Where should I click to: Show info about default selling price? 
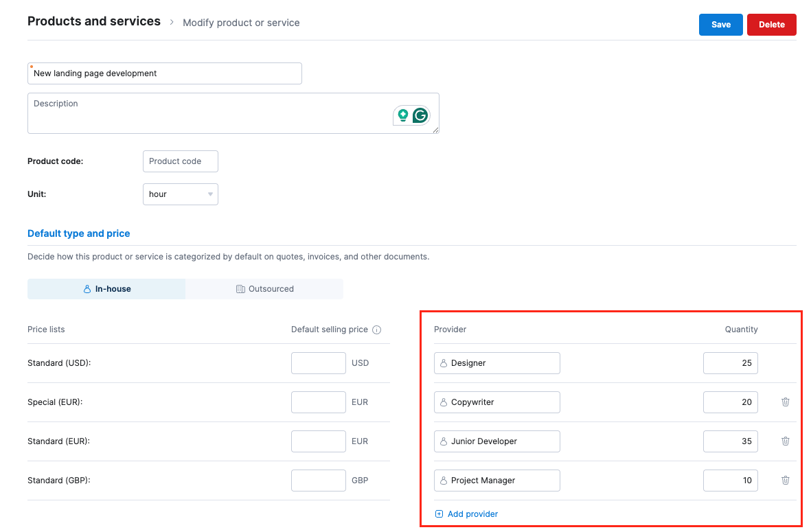click(x=376, y=330)
